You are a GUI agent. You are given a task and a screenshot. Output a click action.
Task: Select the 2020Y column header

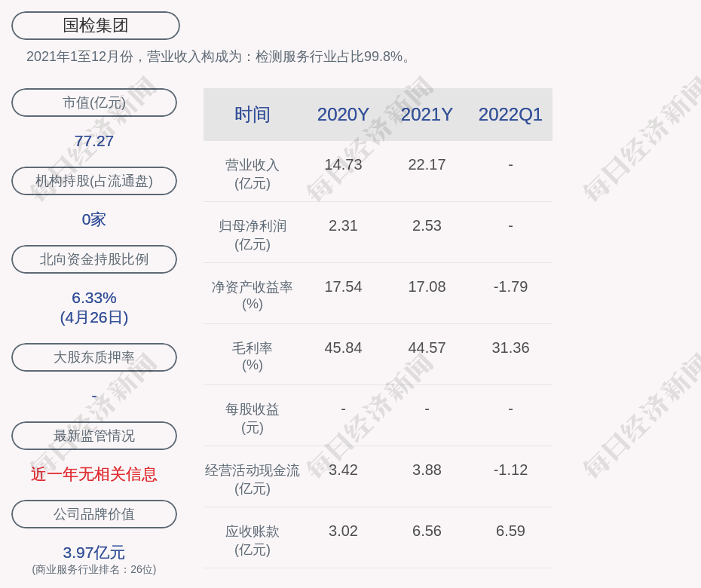tap(343, 115)
